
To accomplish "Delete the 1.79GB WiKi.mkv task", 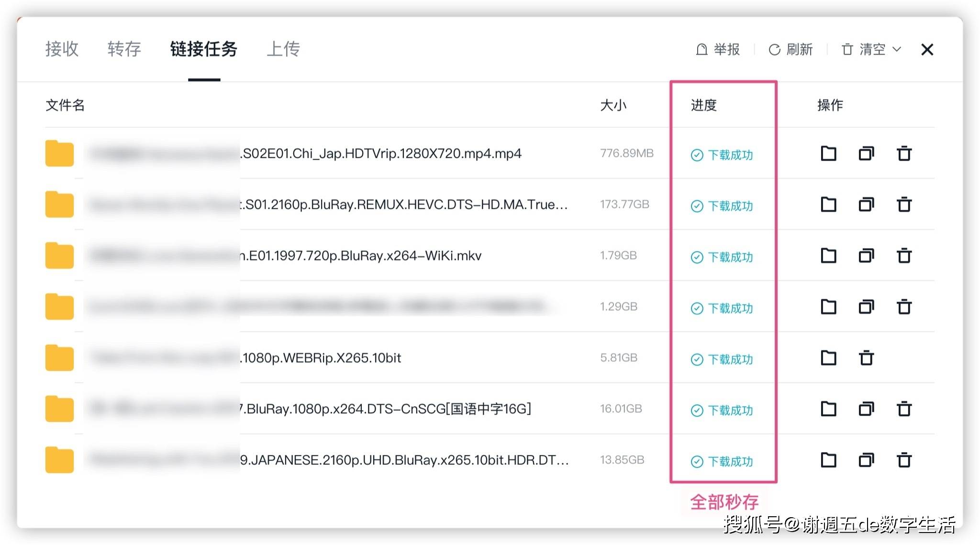I will click(904, 256).
